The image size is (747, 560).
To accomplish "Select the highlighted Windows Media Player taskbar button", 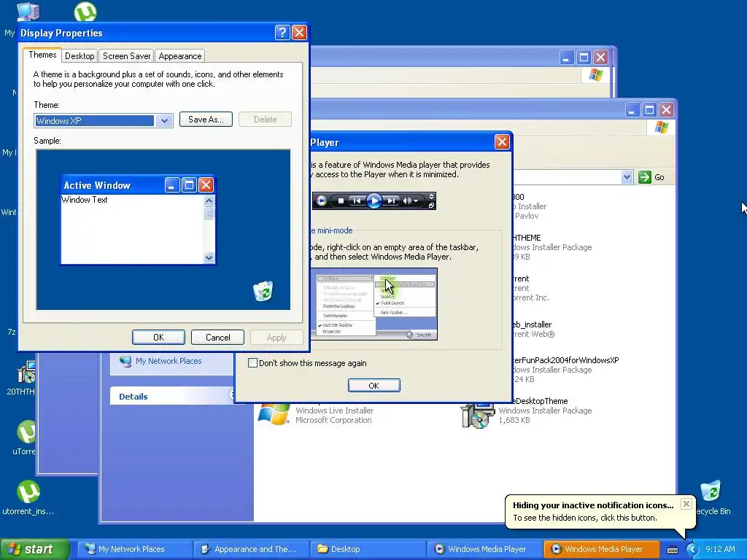I will (600, 549).
